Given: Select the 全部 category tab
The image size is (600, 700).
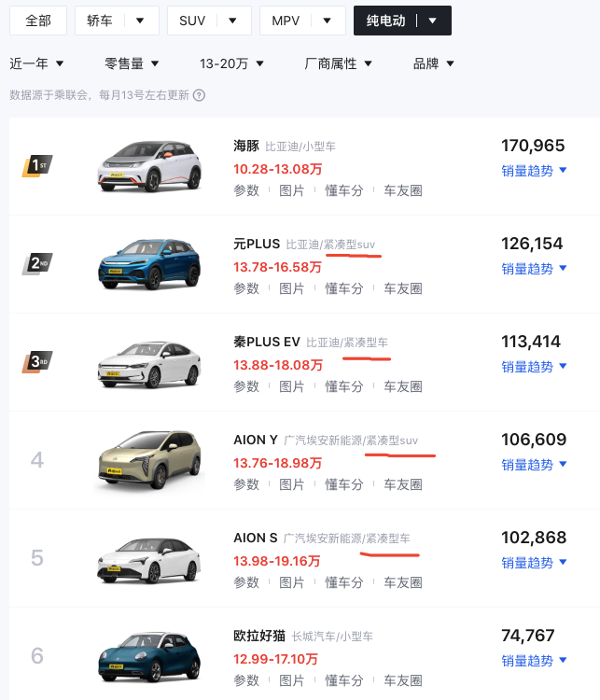Looking at the screenshot, I should [x=38, y=20].
